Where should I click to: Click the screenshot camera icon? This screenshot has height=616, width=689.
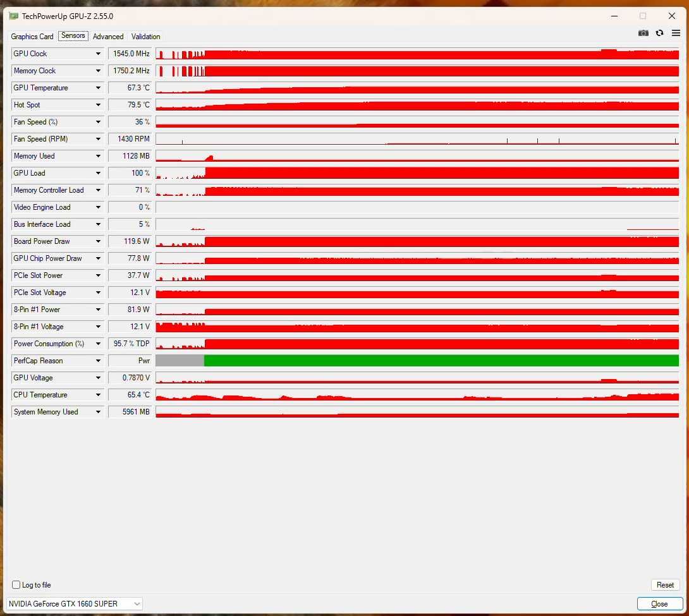click(x=643, y=33)
